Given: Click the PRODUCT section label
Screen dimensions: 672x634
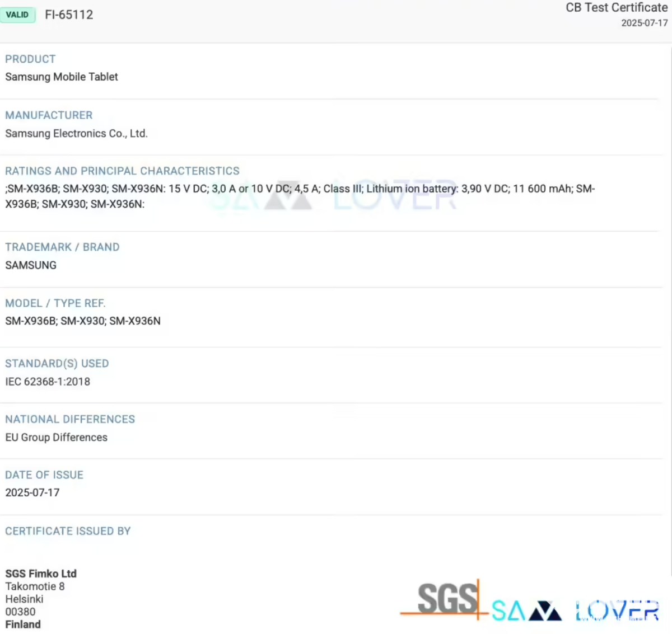Looking at the screenshot, I should pyautogui.click(x=30, y=59).
